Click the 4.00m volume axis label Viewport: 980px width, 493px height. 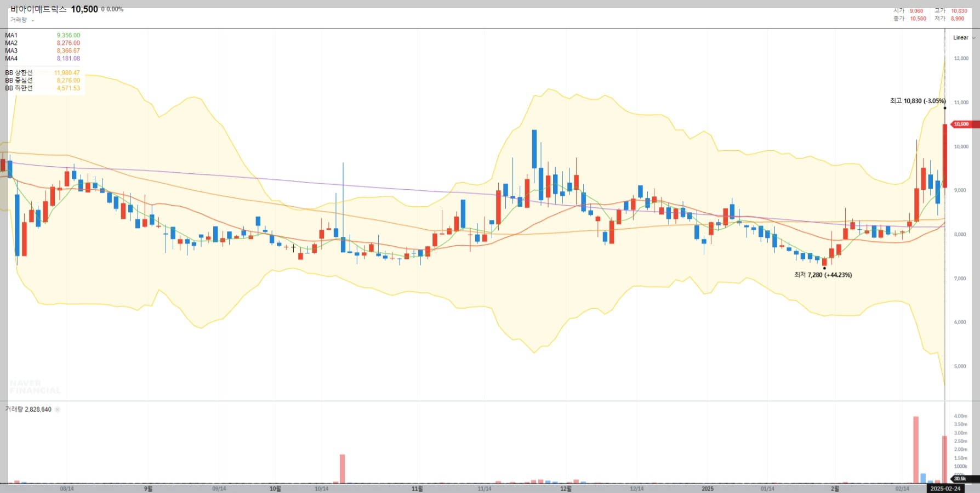[961, 416]
